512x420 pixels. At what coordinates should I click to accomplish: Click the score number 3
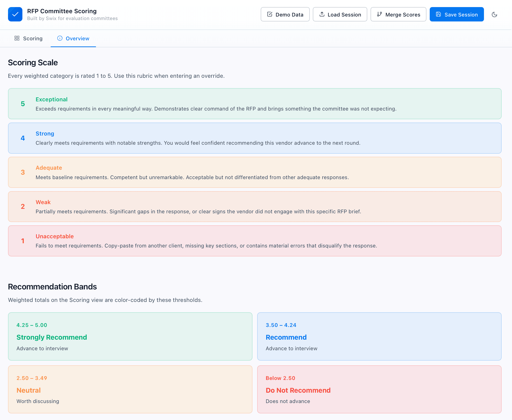[x=23, y=172]
